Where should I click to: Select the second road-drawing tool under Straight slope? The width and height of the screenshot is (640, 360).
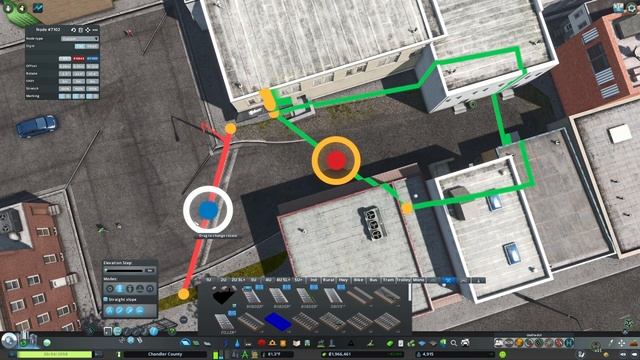[120, 310]
